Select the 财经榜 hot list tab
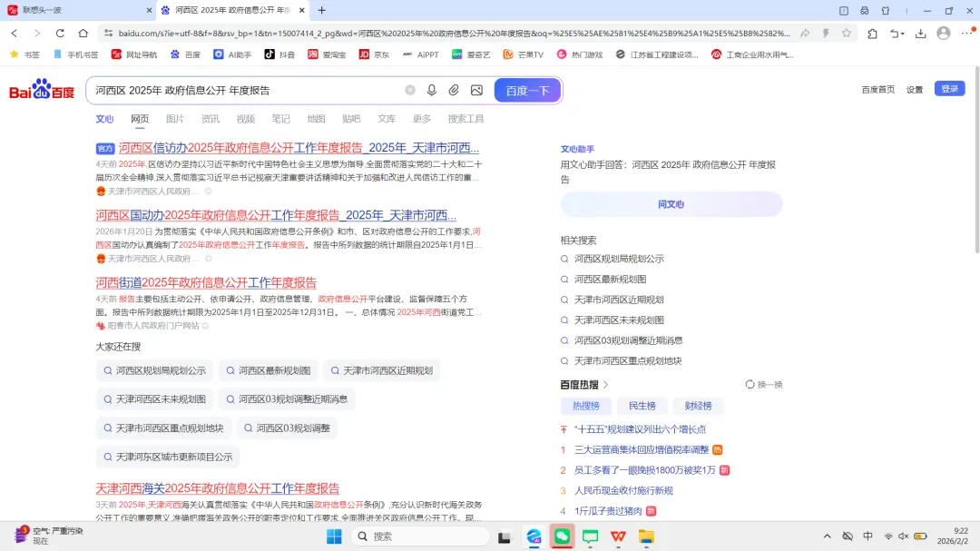 click(698, 406)
